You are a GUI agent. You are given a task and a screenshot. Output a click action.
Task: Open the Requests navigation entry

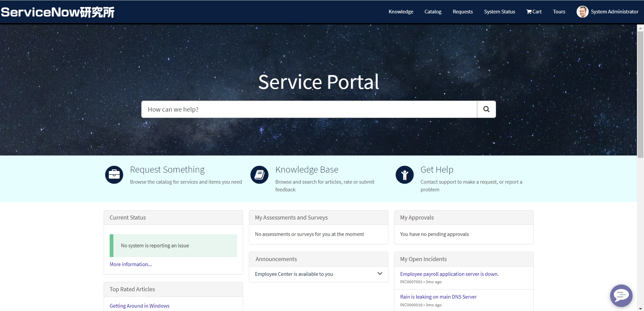tap(463, 11)
